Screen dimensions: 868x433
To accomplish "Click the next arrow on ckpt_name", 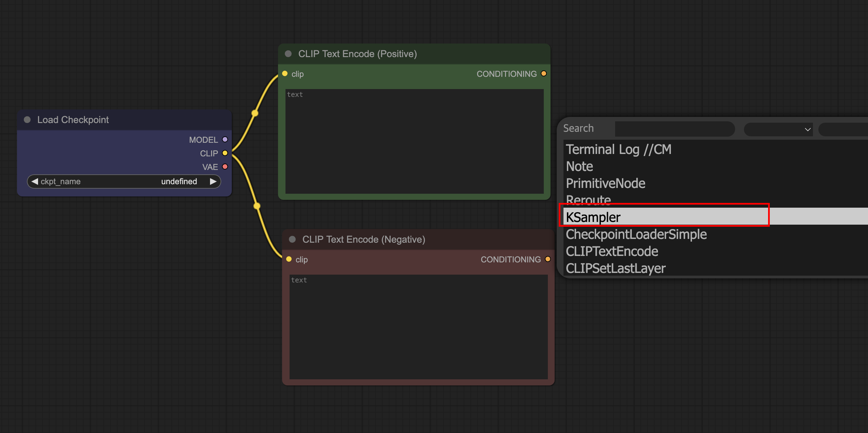I will click(x=213, y=181).
